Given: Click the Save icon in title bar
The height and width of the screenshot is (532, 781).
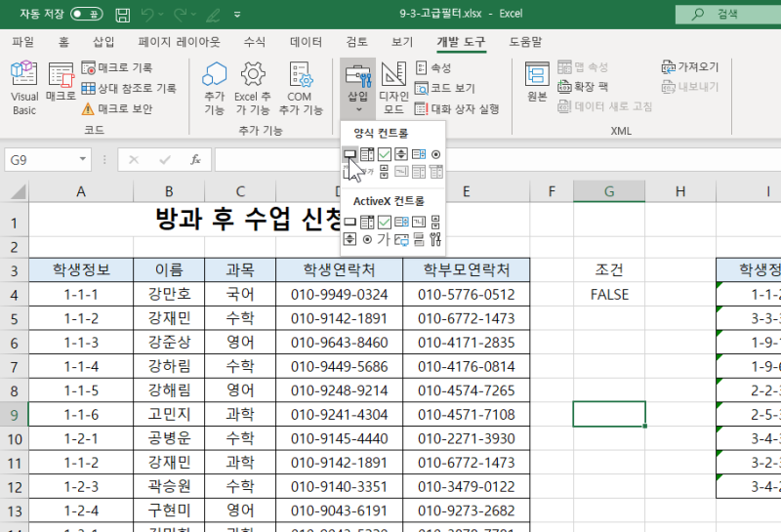Looking at the screenshot, I should coord(122,15).
